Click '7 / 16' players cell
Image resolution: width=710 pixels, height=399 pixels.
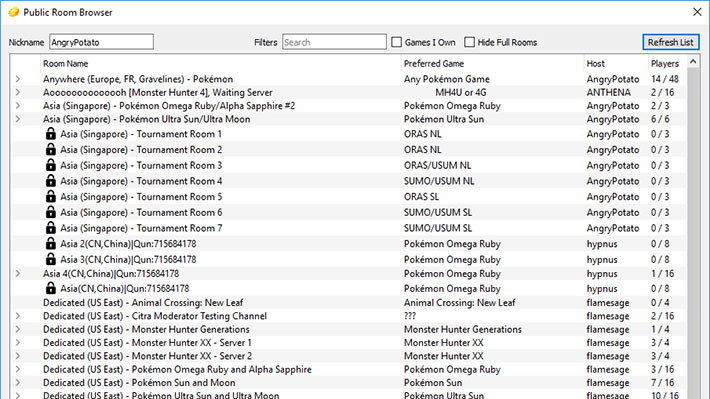662,383
